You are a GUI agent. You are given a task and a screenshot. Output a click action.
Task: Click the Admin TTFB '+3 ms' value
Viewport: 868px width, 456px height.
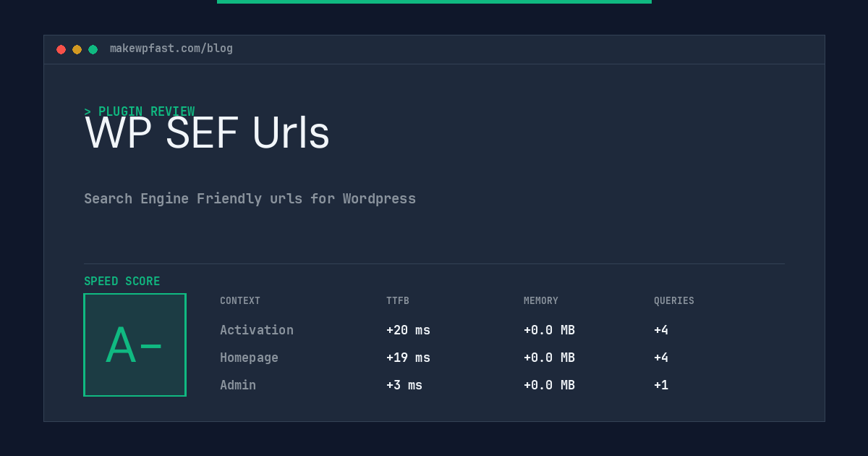point(404,385)
